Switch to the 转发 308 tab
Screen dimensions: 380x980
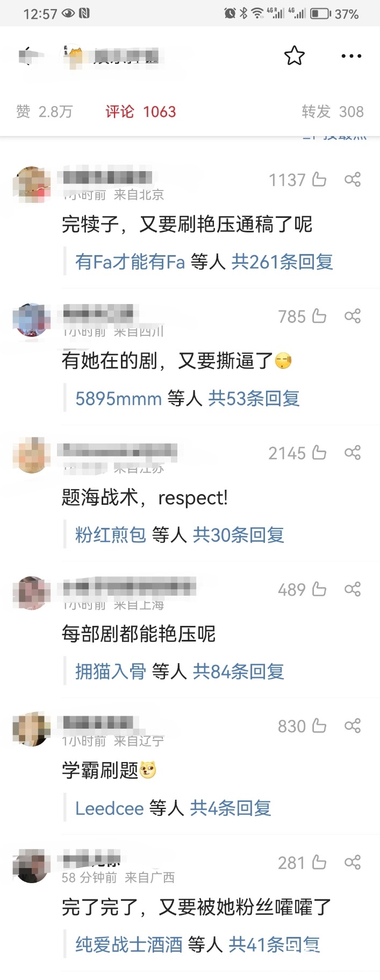pyautogui.click(x=333, y=111)
